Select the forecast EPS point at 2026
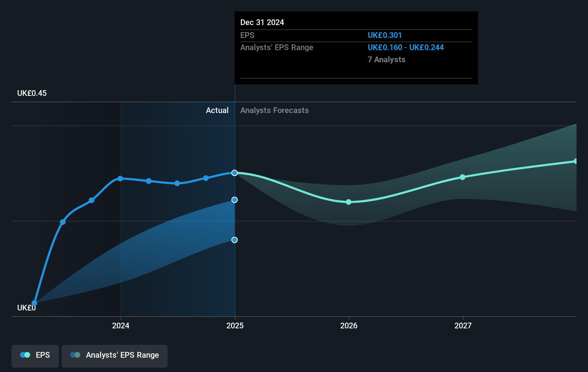The image size is (588, 372). tap(349, 202)
